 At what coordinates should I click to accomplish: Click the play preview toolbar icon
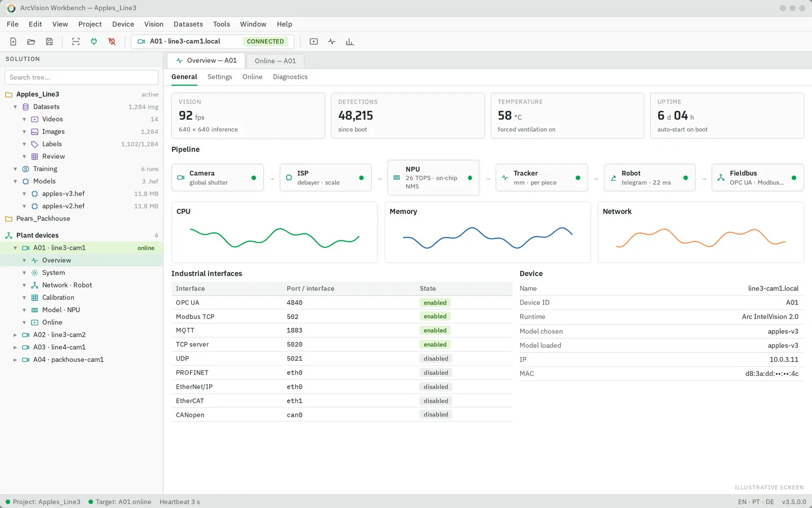(x=314, y=42)
